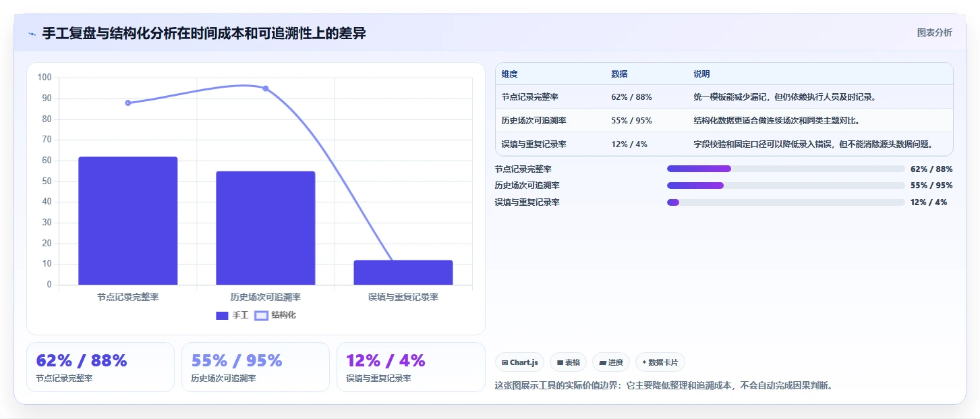
Task: Click the 62% / 88% data card
Action: click(x=100, y=367)
